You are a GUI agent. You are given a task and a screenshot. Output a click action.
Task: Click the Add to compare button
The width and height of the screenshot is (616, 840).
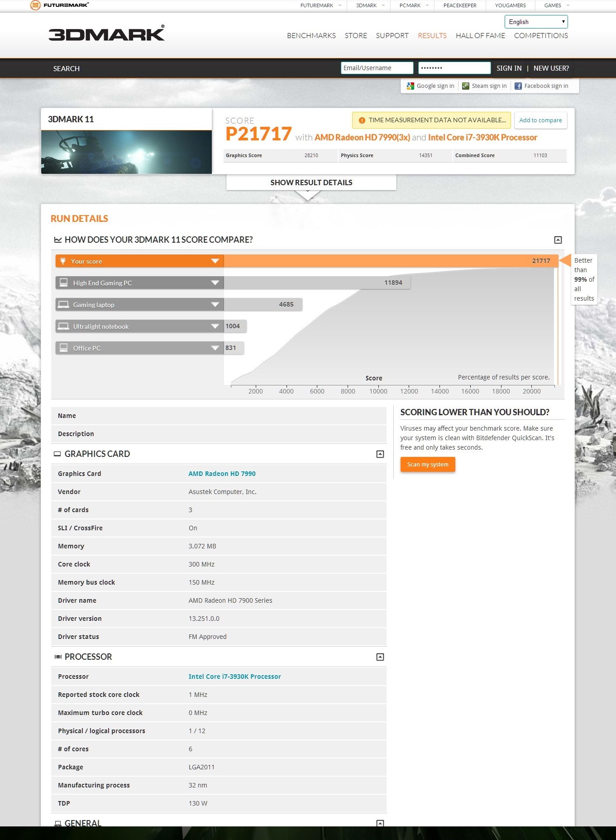coord(540,120)
